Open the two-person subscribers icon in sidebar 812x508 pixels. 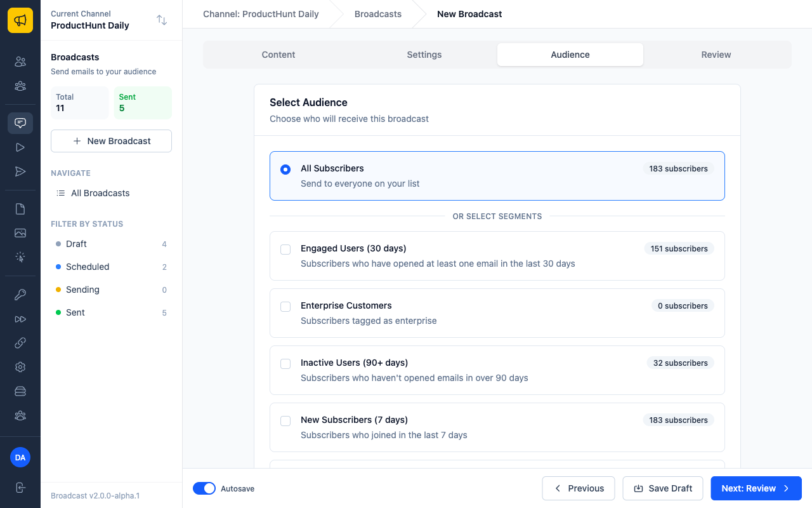click(x=20, y=62)
